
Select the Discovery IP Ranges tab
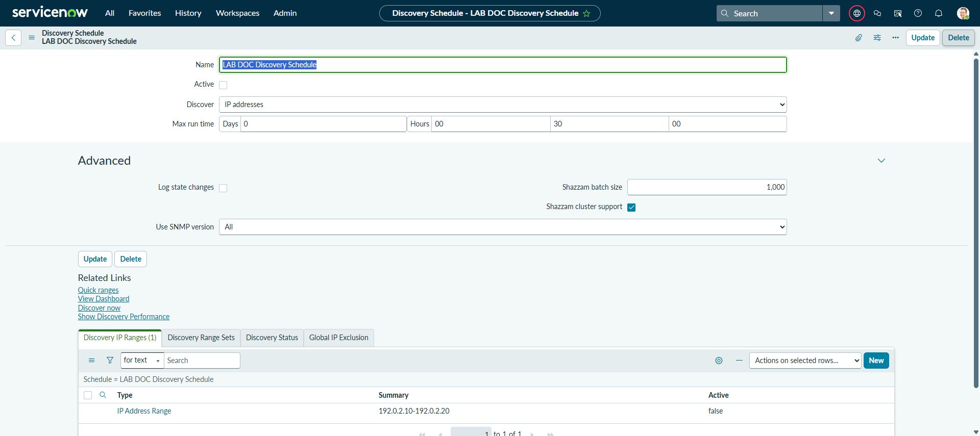(x=120, y=338)
